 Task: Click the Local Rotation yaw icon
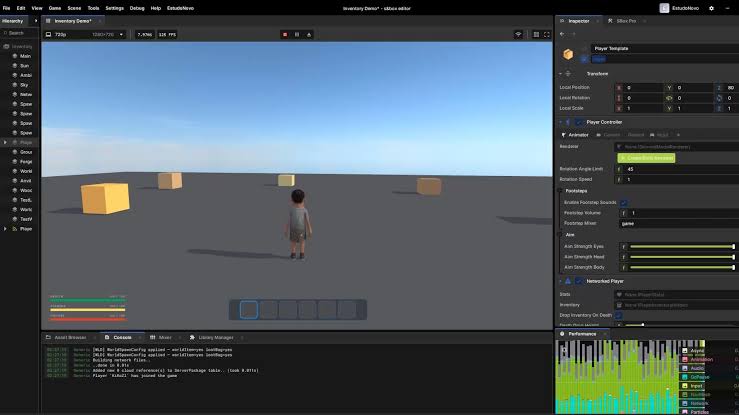[669, 98]
